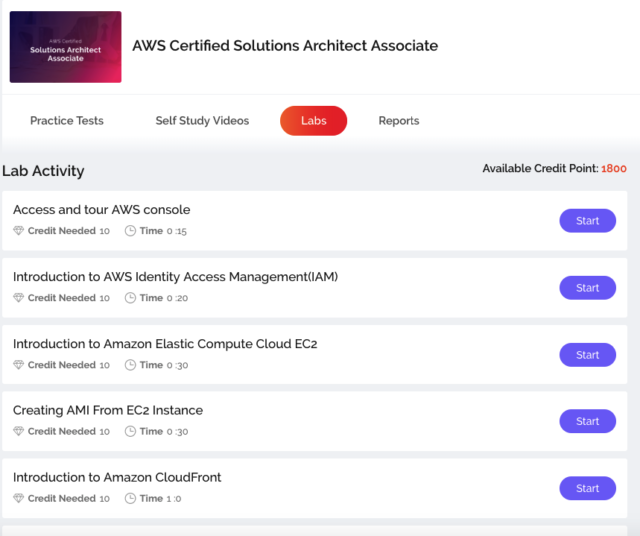
Task: Click Time 0:20 on the IAM lab
Action: [x=164, y=298]
